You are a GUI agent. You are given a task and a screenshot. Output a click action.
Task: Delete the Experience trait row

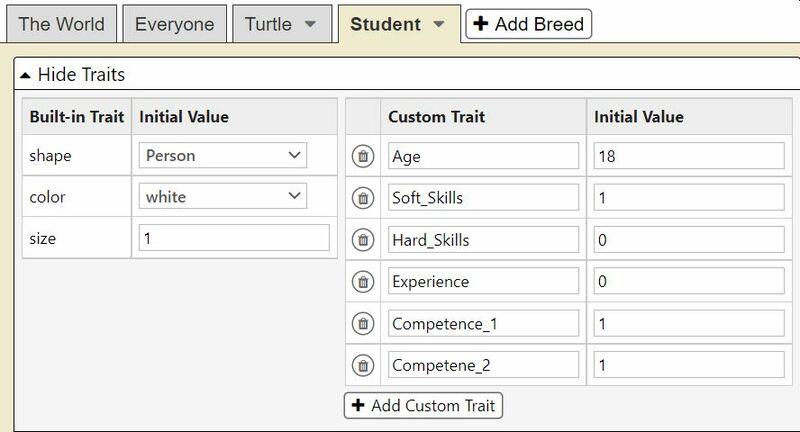363,282
